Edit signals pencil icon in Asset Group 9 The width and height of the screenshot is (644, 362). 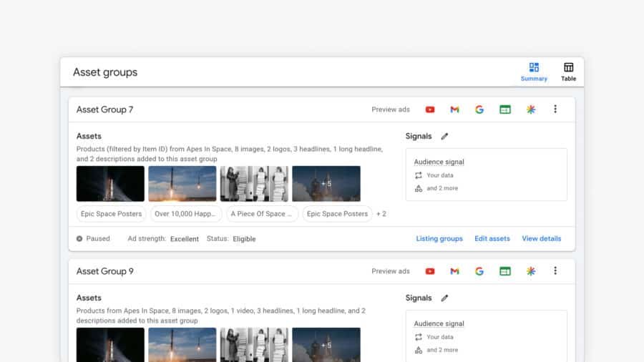(444, 298)
